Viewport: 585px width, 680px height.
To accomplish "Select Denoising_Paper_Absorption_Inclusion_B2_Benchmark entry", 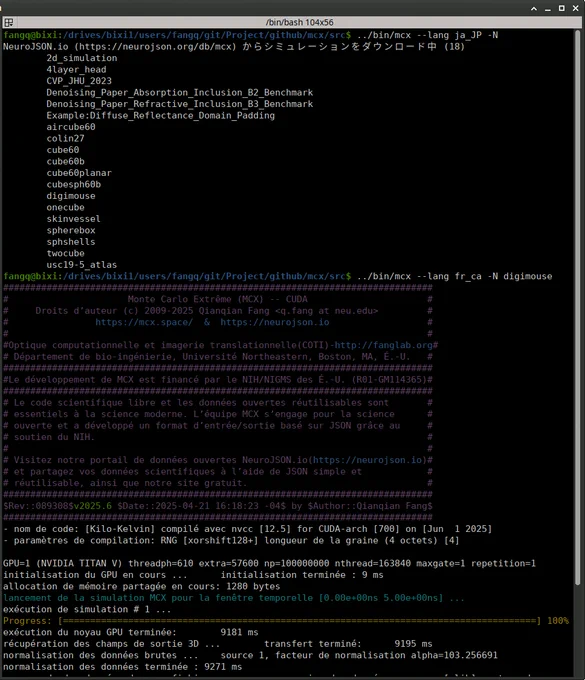I will (180, 92).
